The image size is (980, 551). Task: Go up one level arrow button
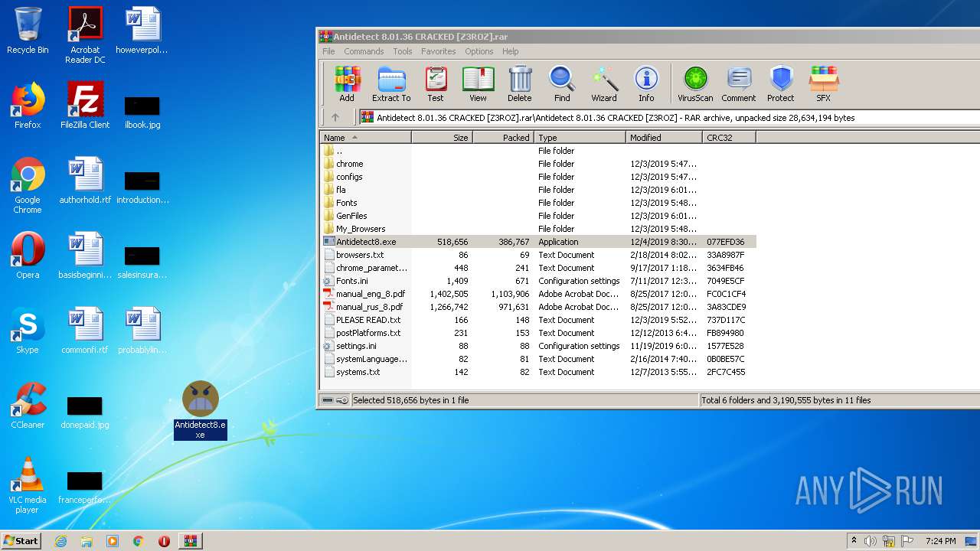[x=335, y=117]
